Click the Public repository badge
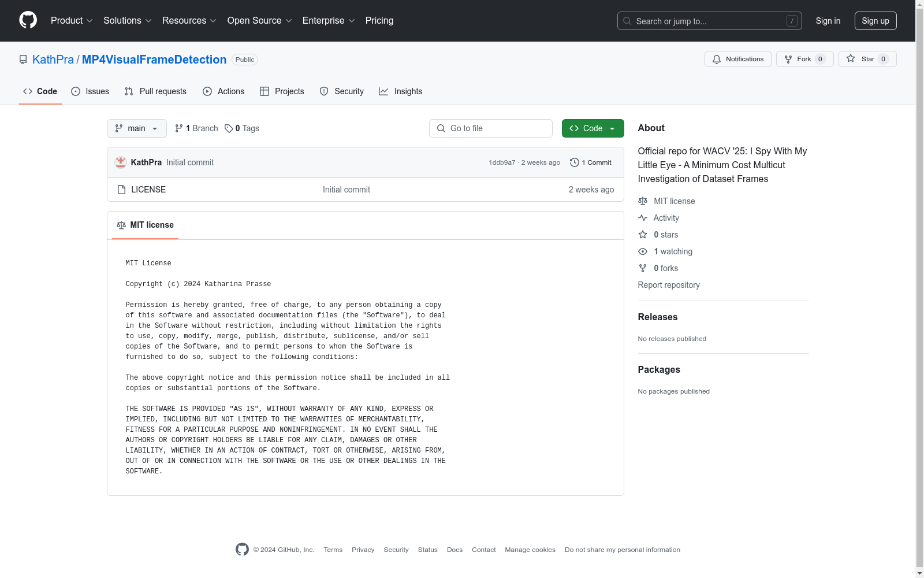 245,60
